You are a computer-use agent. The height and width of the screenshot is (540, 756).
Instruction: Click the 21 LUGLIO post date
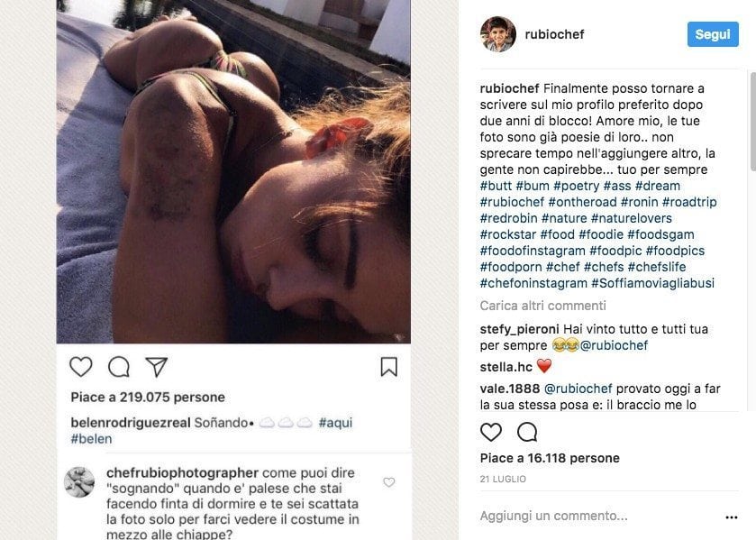click(x=503, y=479)
